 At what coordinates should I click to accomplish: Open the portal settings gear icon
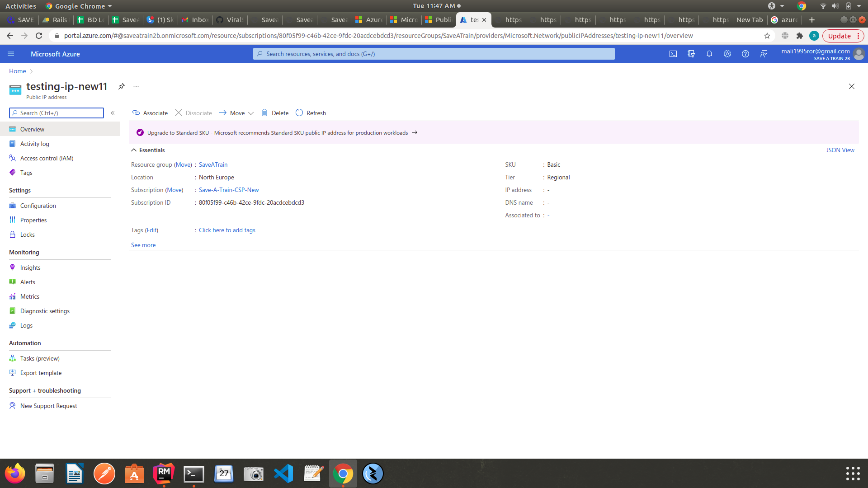point(727,54)
